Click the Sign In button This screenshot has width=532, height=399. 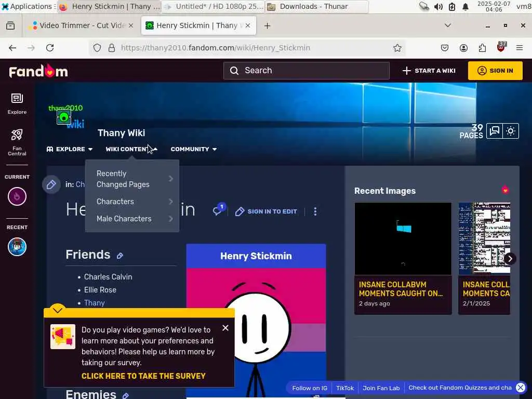pos(495,71)
